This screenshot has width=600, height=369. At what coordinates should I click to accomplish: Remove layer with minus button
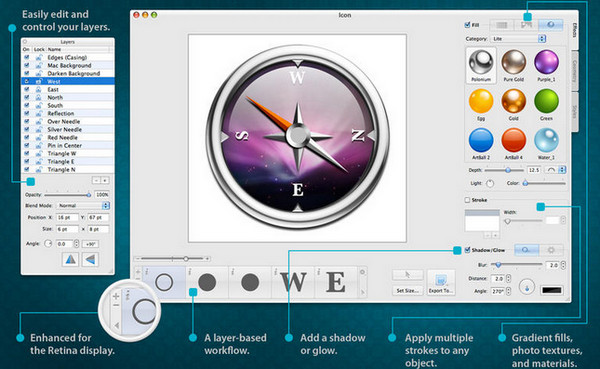point(96,180)
